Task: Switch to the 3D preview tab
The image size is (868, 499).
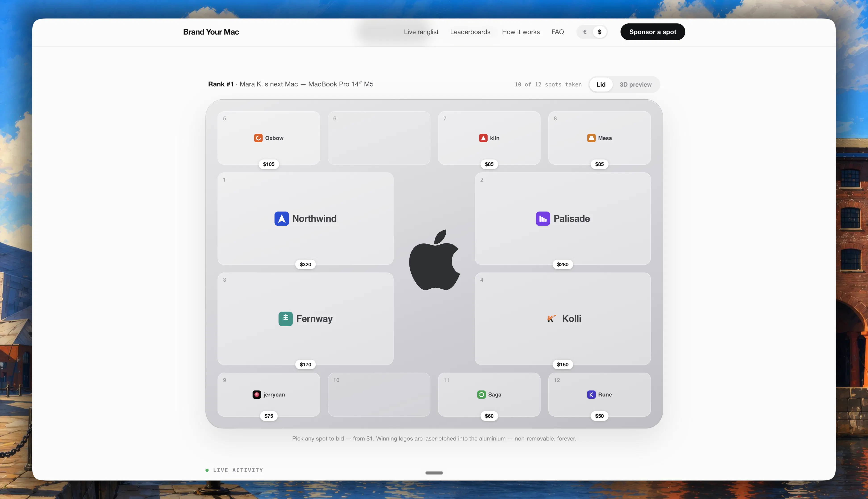Action: (635, 85)
